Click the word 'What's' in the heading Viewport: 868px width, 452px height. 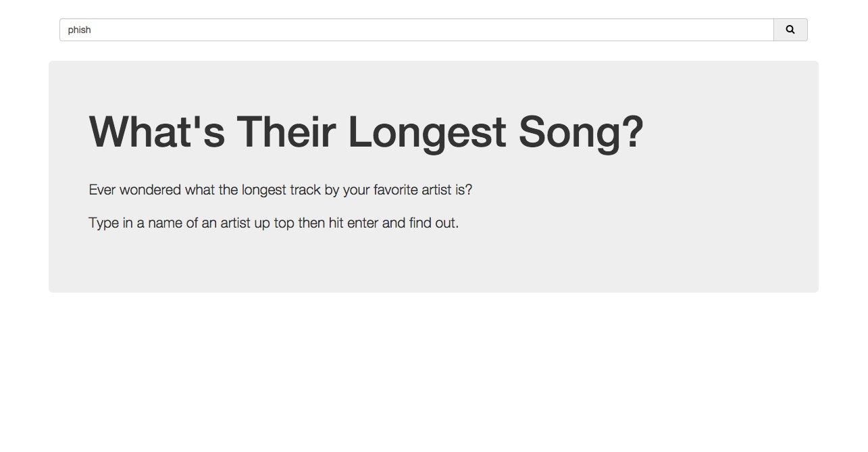[x=157, y=132]
